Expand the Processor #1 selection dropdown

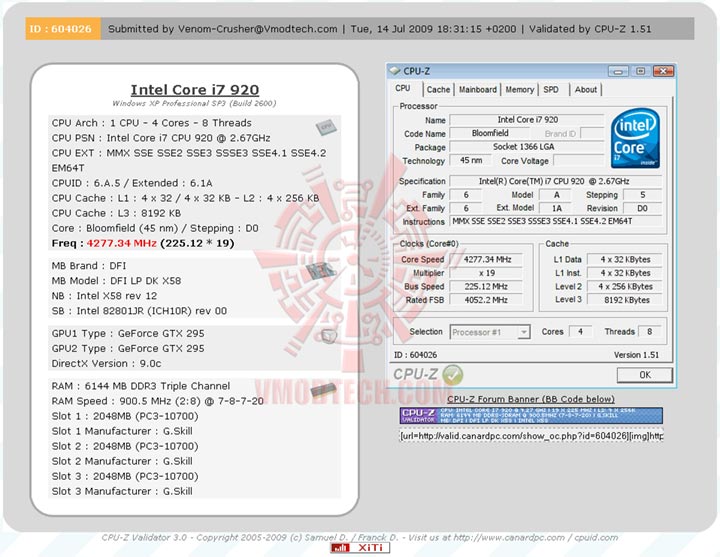point(523,332)
